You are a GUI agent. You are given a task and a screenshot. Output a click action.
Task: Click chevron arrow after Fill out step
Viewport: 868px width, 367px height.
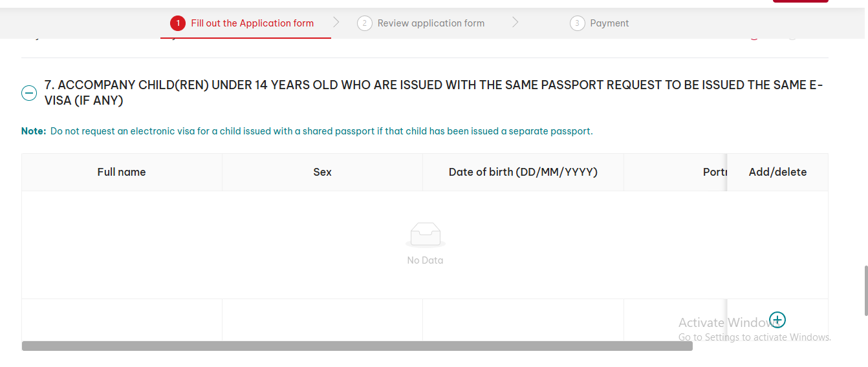[336, 23]
